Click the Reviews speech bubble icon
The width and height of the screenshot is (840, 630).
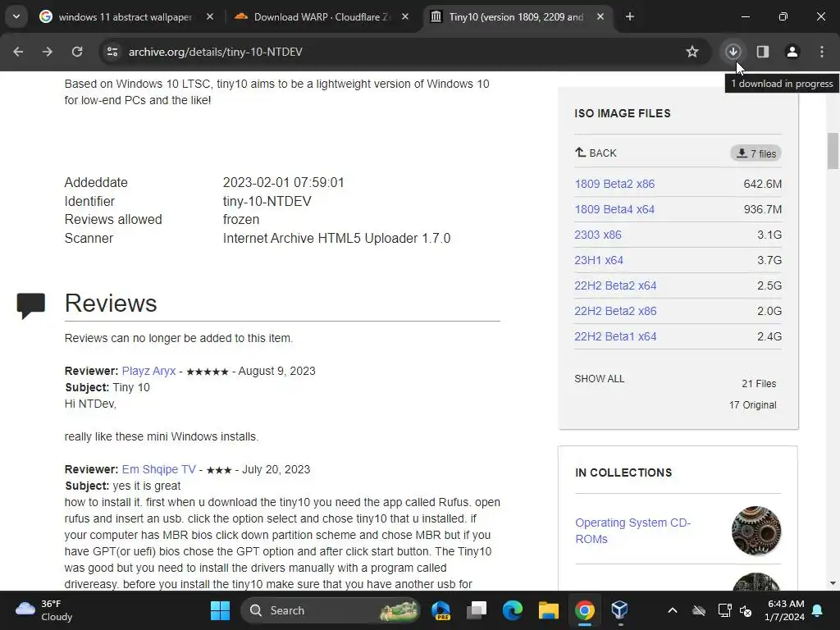pyautogui.click(x=31, y=305)
